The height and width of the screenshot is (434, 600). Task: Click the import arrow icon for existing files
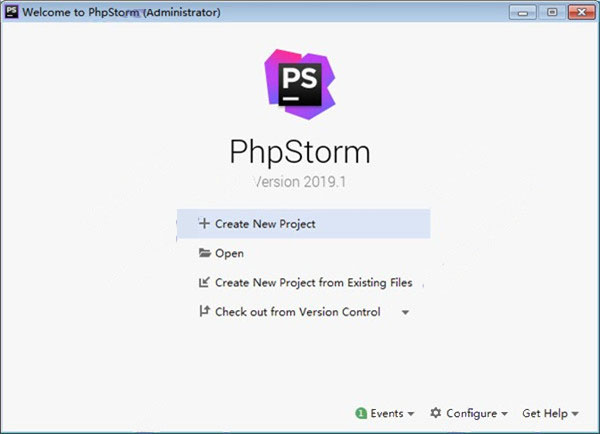tap(204, 282)
